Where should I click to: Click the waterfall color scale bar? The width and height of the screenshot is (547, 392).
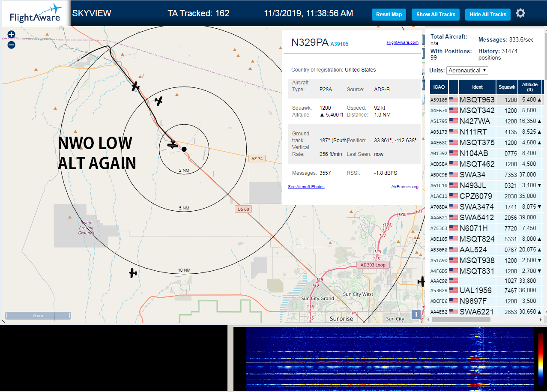pos(541,359)
